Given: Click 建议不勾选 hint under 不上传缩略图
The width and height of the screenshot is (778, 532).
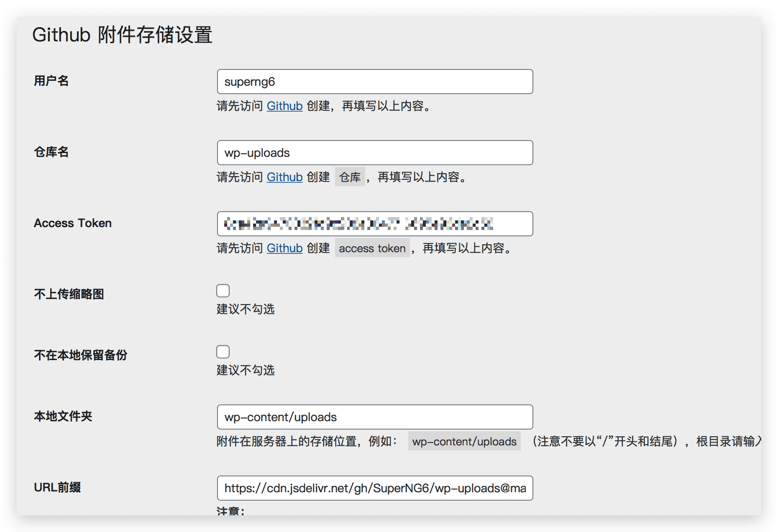Looking at the screenshot, I should pyautogui.click(x=246, y=309).
